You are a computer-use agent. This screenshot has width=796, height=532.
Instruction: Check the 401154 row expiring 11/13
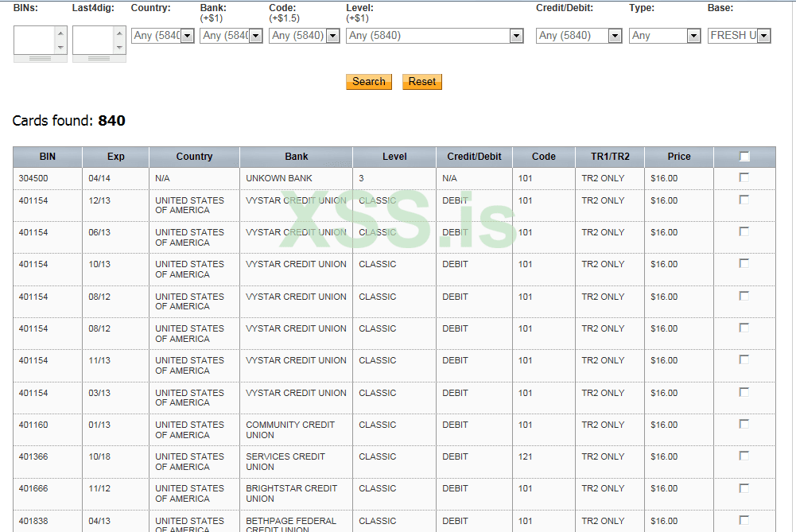744,360
